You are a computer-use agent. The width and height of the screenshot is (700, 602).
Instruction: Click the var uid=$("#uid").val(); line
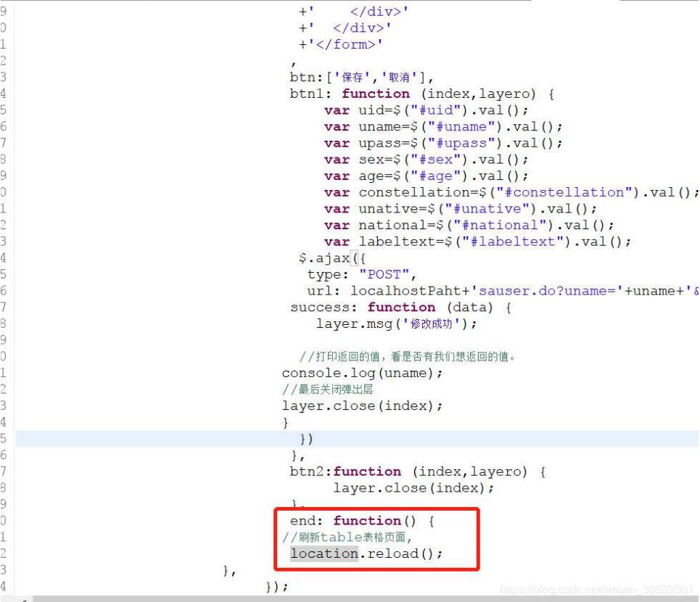coord(426,110)
